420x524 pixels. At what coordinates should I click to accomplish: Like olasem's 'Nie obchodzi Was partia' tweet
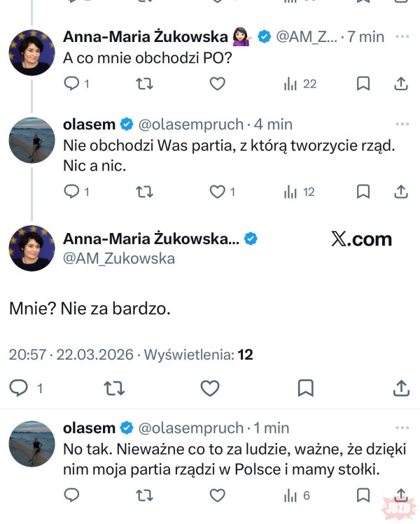tap(218, 191)
